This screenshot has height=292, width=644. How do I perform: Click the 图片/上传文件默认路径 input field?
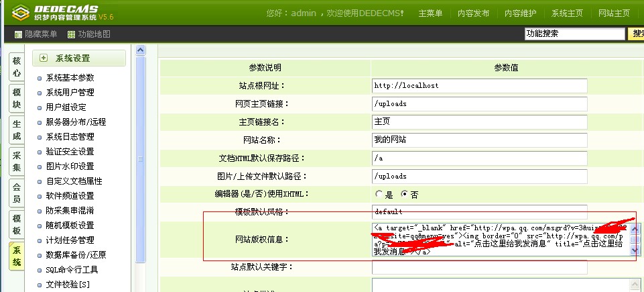tap(479, 176)
